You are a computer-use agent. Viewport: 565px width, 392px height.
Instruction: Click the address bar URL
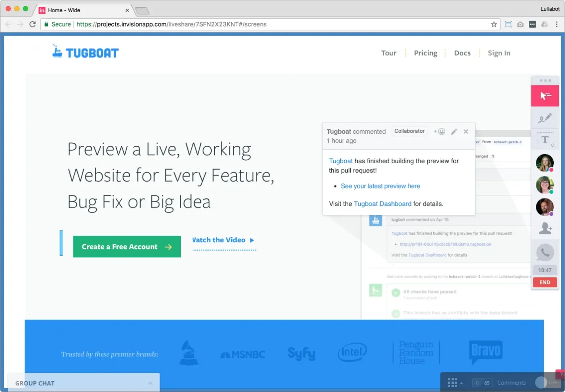click(172, 24)
